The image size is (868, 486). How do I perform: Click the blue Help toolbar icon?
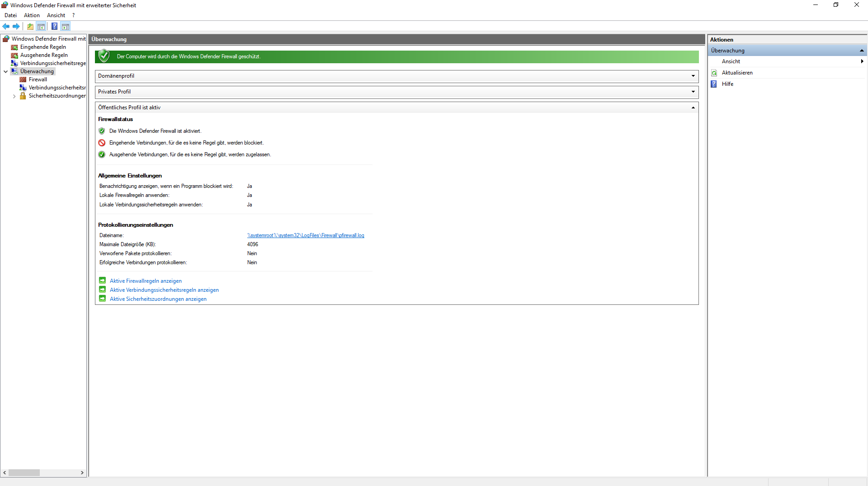(54, 26)
